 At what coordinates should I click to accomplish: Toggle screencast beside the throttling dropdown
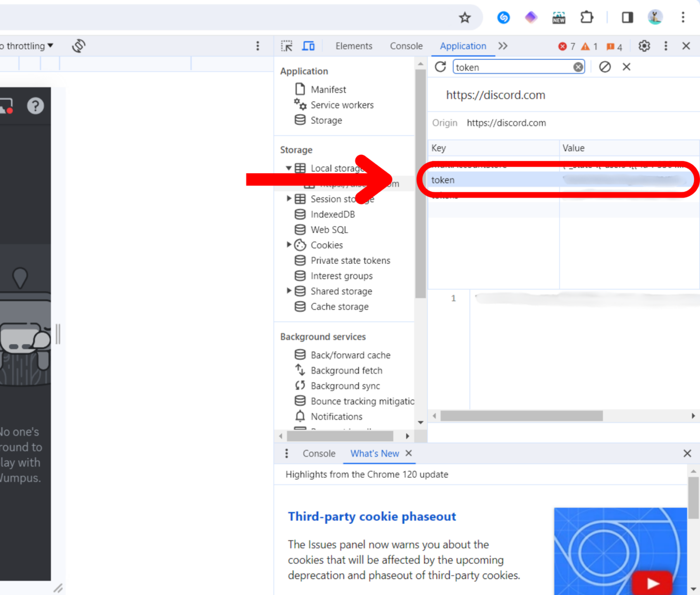(79, 45)
